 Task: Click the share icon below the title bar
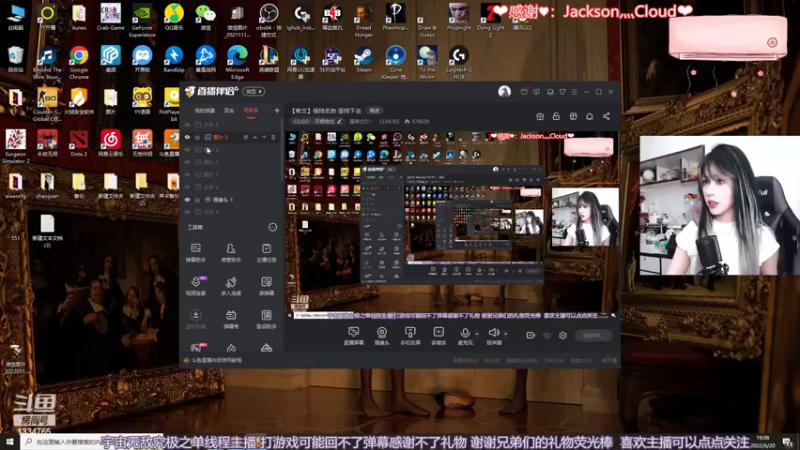click(x=606, y=116)
